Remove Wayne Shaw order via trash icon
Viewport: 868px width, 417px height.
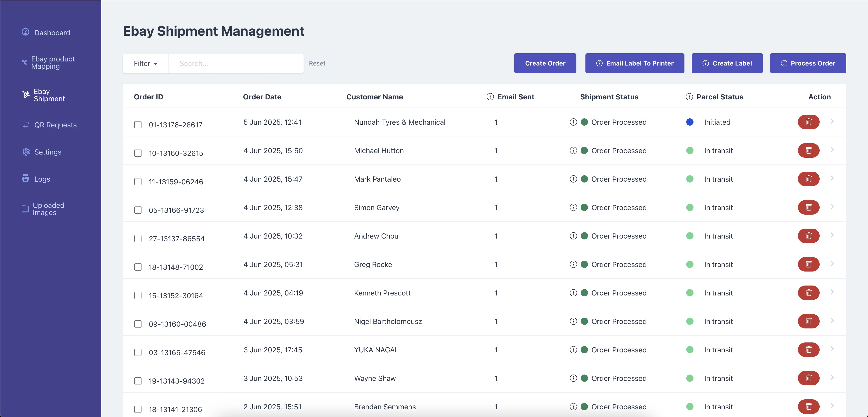[808, 378]
